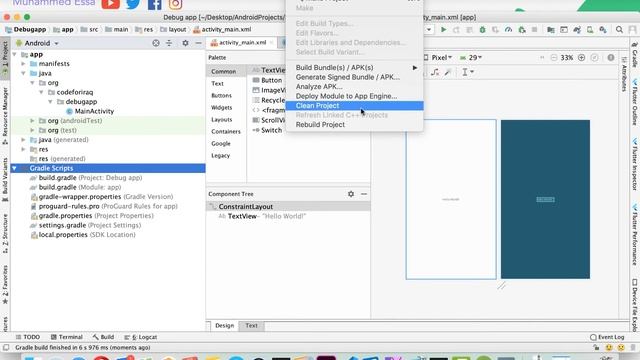Viewport: 640px width, 360px height.
Task: Choose Rebuild Project menu entry
Action: (354, 124)
